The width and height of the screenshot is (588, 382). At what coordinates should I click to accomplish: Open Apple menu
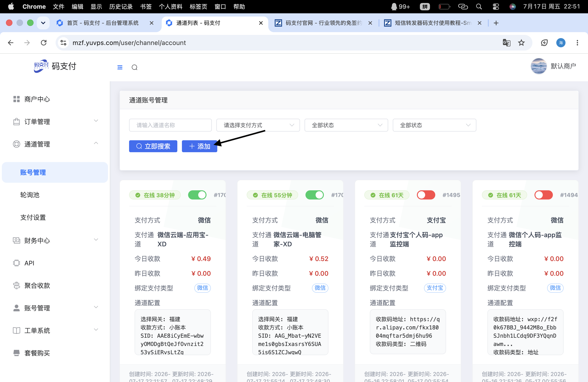pos(11,6)
